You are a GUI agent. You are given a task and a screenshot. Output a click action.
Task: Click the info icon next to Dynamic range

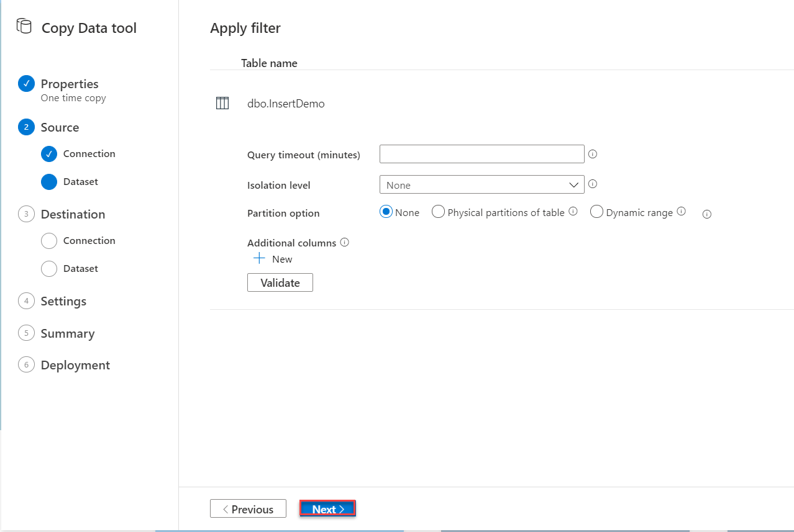[x=681, y=211]
